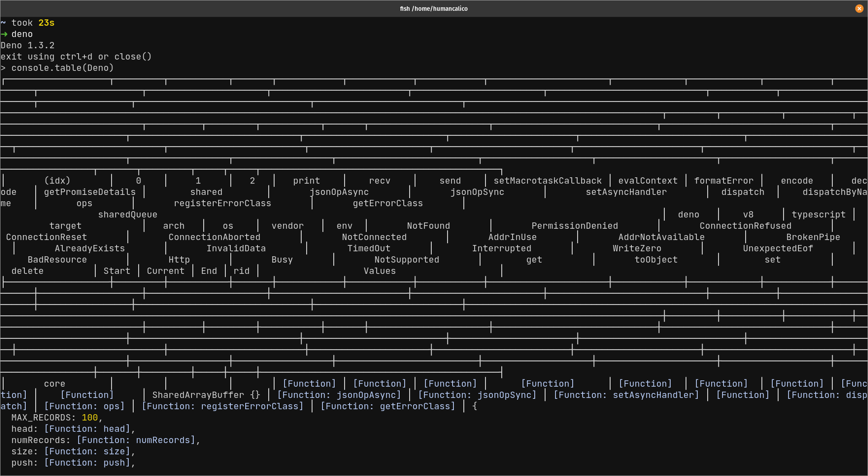Select the 'typescript' table cell

pos(819,214)
